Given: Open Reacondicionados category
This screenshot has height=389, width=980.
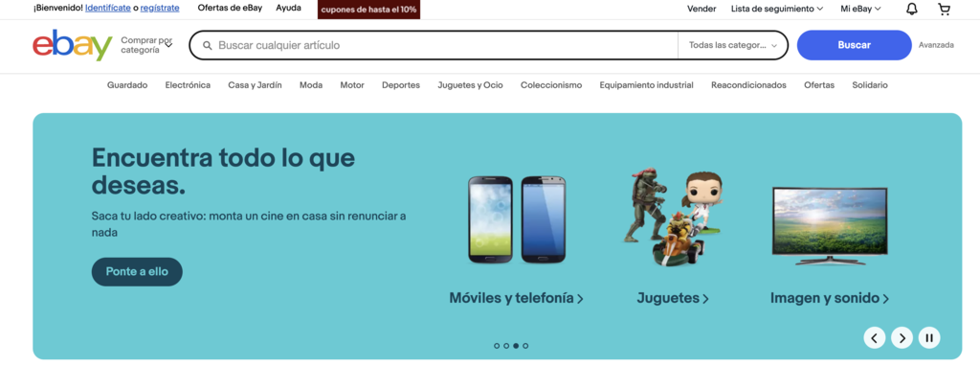Looking at the screenshot, I should coord(748,85).
